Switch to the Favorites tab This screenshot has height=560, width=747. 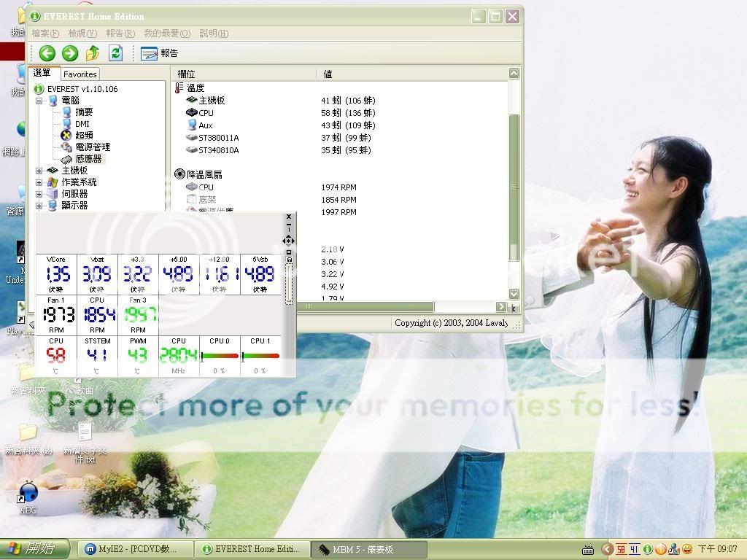click(x=80, y=74)
